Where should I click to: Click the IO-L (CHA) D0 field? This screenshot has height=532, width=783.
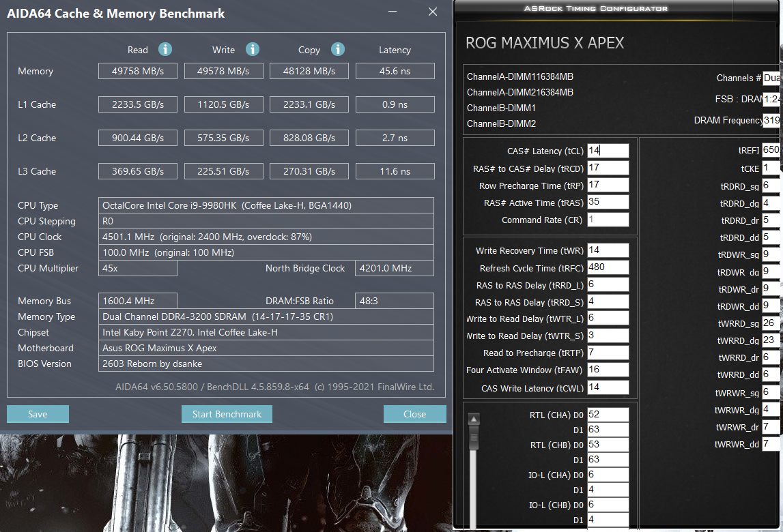click(608, 475)
